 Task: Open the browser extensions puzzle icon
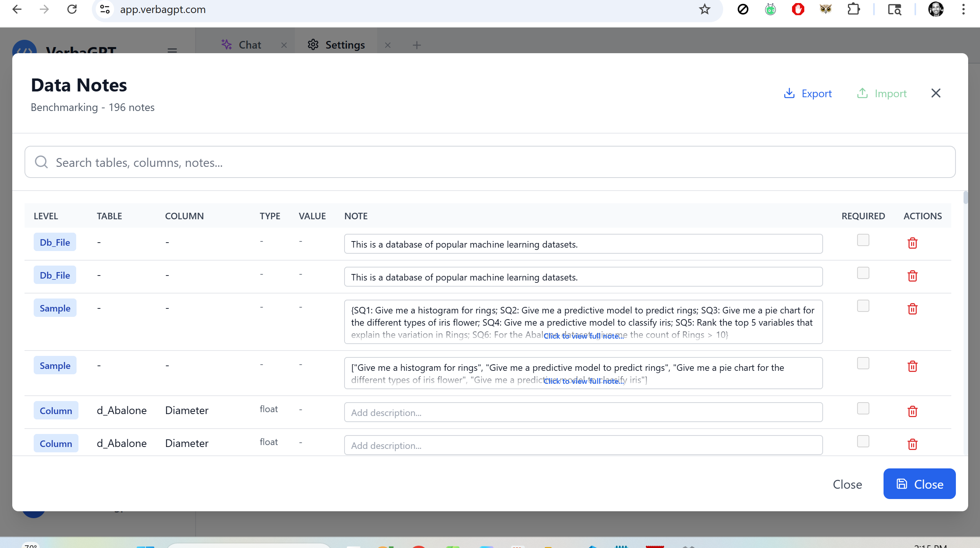coord(854,9)
